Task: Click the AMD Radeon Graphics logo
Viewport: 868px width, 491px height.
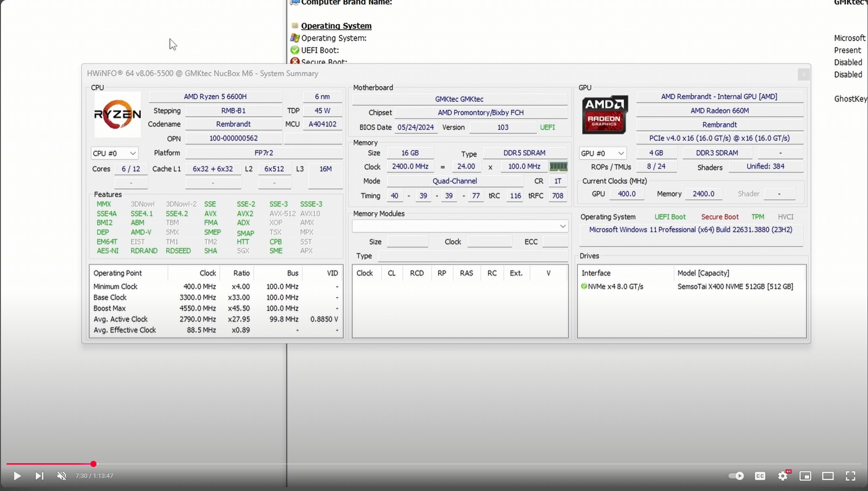Action: [605, 115]
